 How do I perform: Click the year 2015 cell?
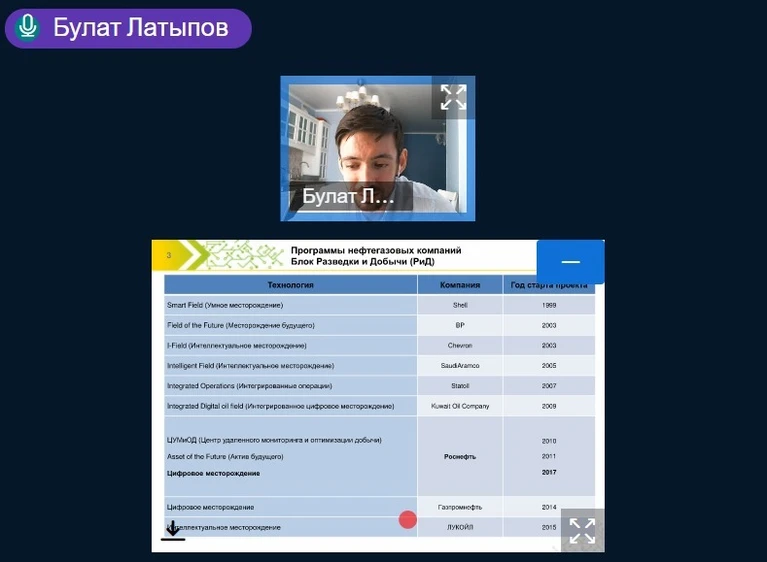[549, 527]
